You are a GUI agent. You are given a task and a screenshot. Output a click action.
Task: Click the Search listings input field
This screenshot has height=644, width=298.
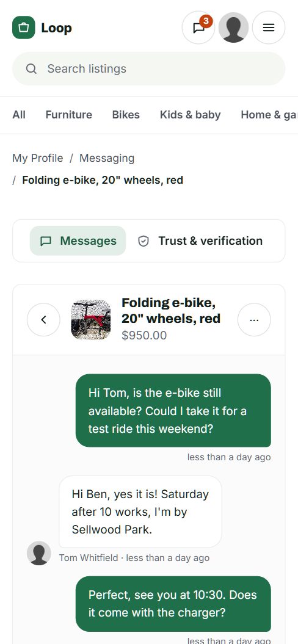(149, 68)
